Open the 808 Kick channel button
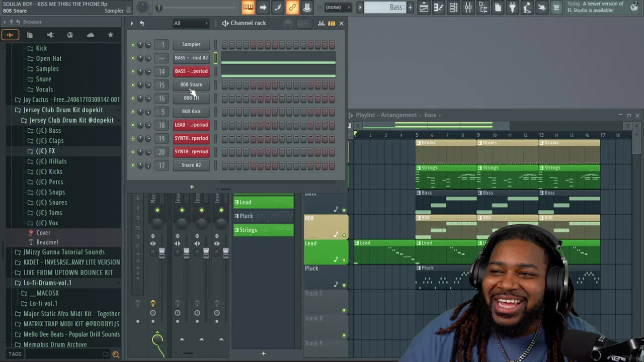Viewport: 644px width, 362px height. coord(191,111)
